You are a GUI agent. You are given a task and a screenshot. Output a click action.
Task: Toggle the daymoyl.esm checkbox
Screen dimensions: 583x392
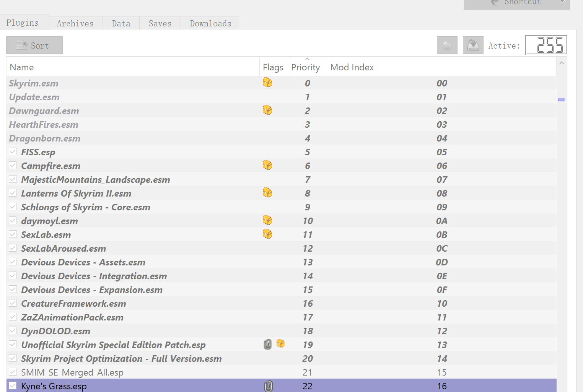13,220
